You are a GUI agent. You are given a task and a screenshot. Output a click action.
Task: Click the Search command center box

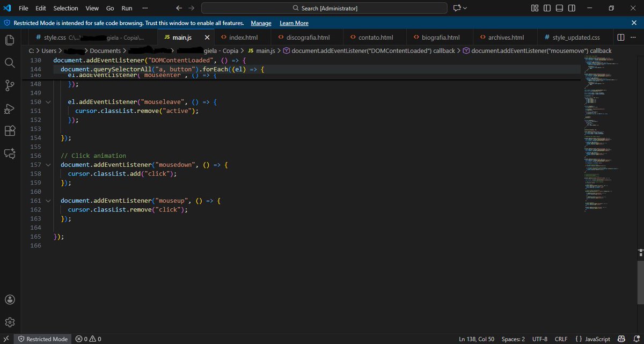(324, 8)
